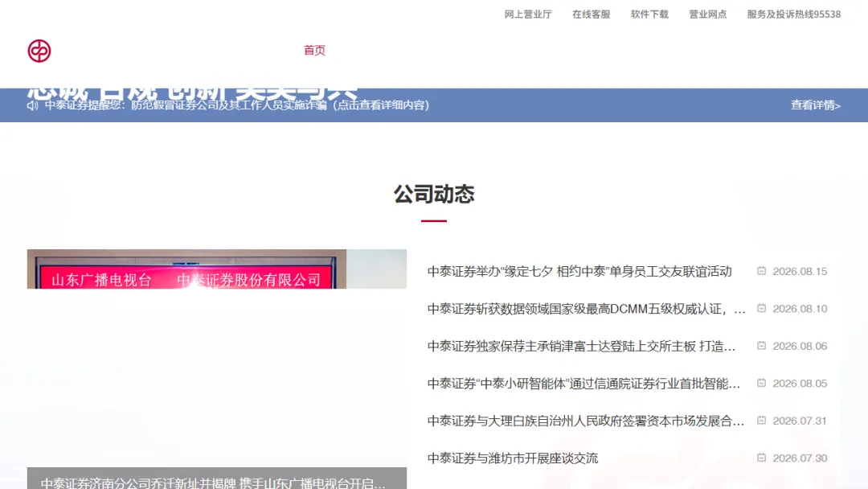The height and width of the screenshot is (489, 868).
Task: Click caption 中泰证券济南分公司乔迁新址并揭牌
Action: coord(212,483)
